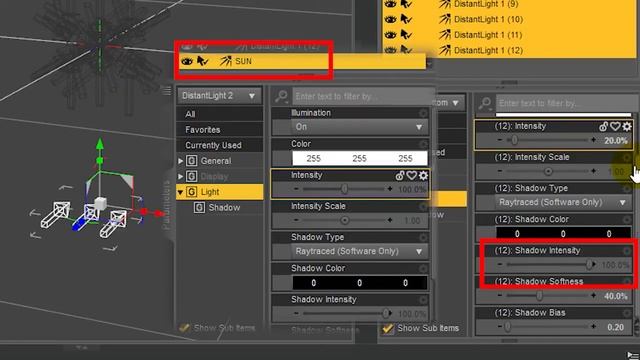This screenshot has height=360, width=640.
Task: Expand the General group triangle
Action: pos(180,161)
